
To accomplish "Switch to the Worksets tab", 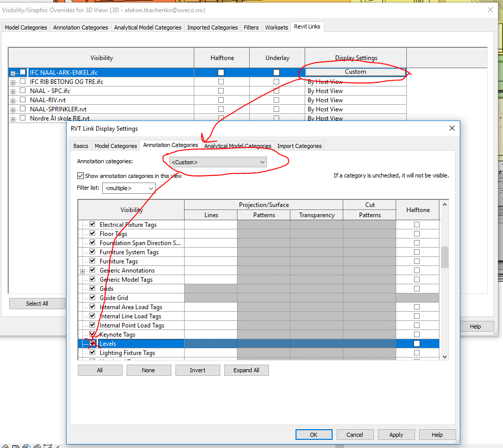I will 276,27.
